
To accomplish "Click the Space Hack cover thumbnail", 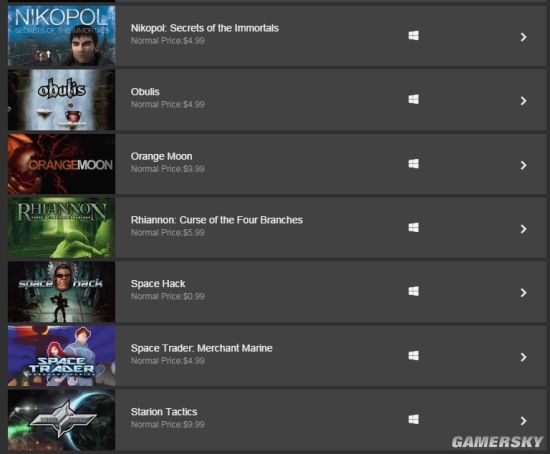I will [61, 292].
